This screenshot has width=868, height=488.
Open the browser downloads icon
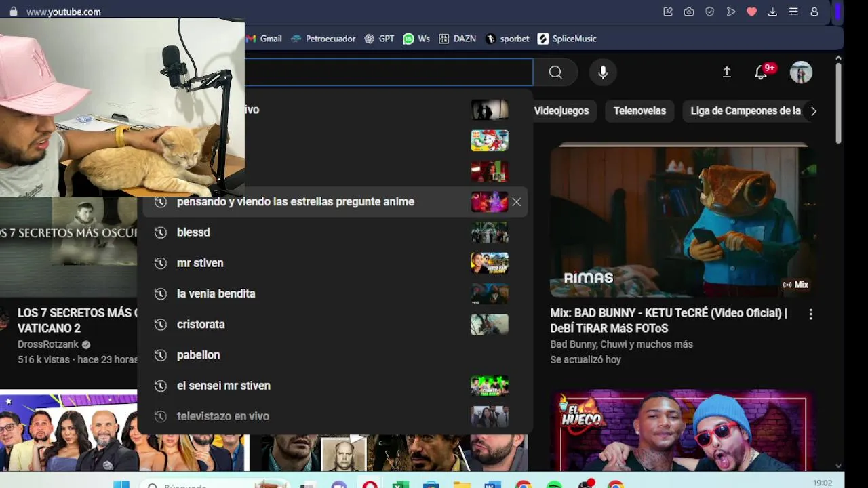(x=772, y=12)
